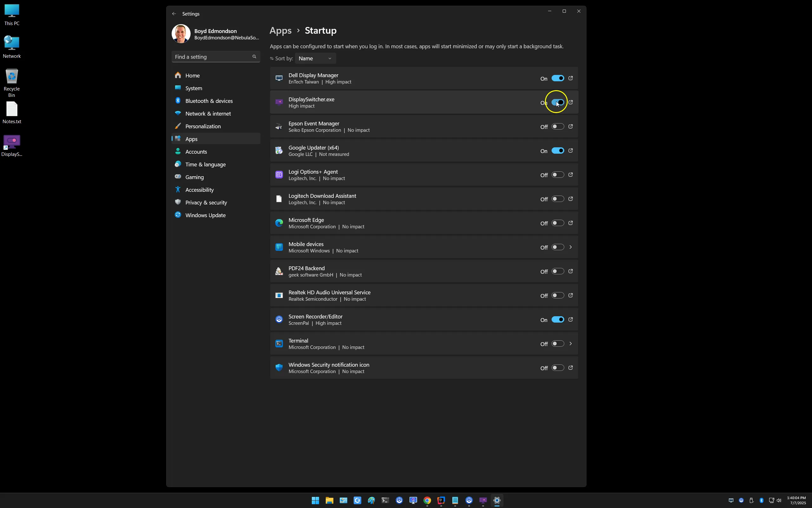Expand the Mobile devices chevron
Screen dimensions: 812x508
(570, 247)
